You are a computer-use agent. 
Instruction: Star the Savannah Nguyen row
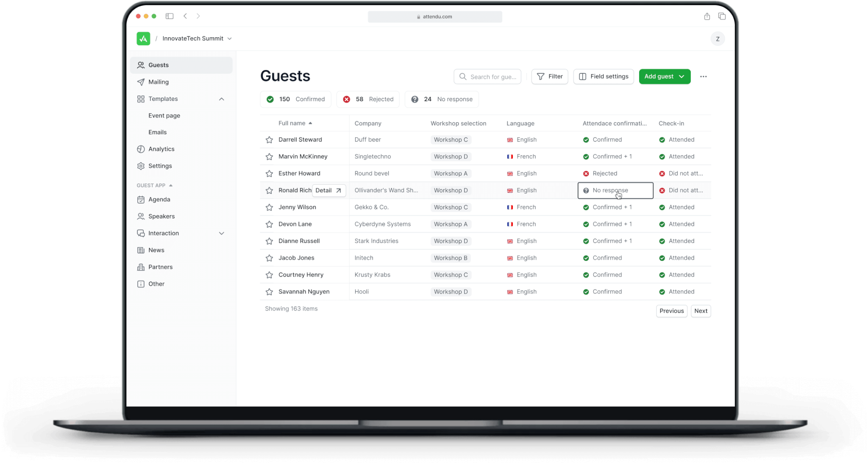[269, 292]
